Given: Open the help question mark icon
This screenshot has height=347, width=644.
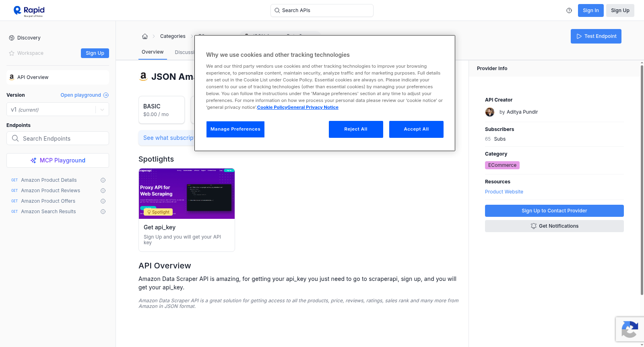Looking at the screenshot, I should [569, 10].
